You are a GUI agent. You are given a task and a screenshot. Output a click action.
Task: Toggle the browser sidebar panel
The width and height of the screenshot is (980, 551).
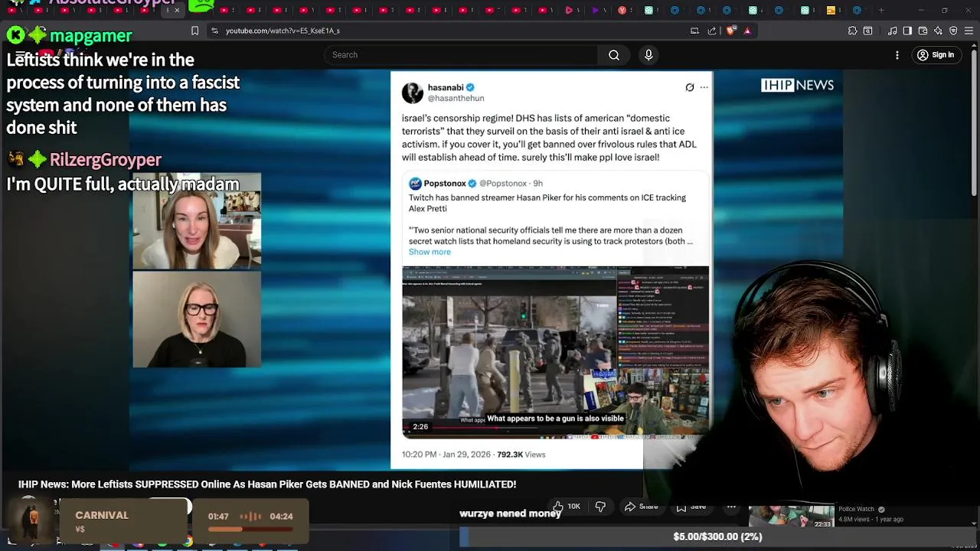pyautogui.click(x=907, y=31)
